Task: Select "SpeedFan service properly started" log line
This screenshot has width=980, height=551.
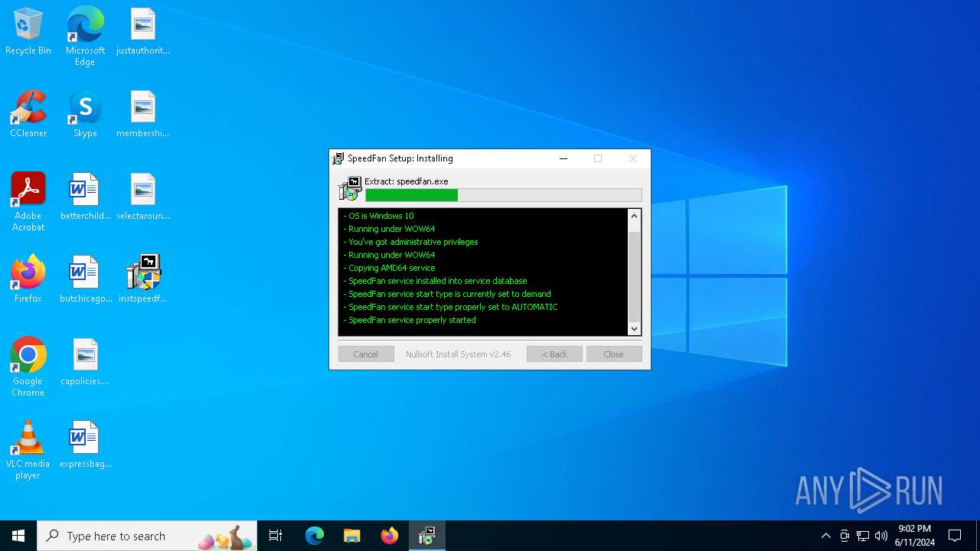Action: 410,320
